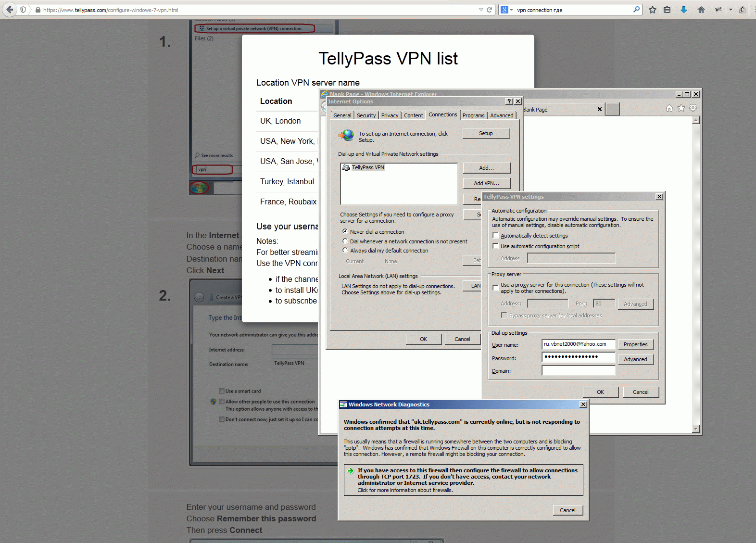Click OK in TellyPass VPN settings
756x543 pixels.
coord(601,392)
